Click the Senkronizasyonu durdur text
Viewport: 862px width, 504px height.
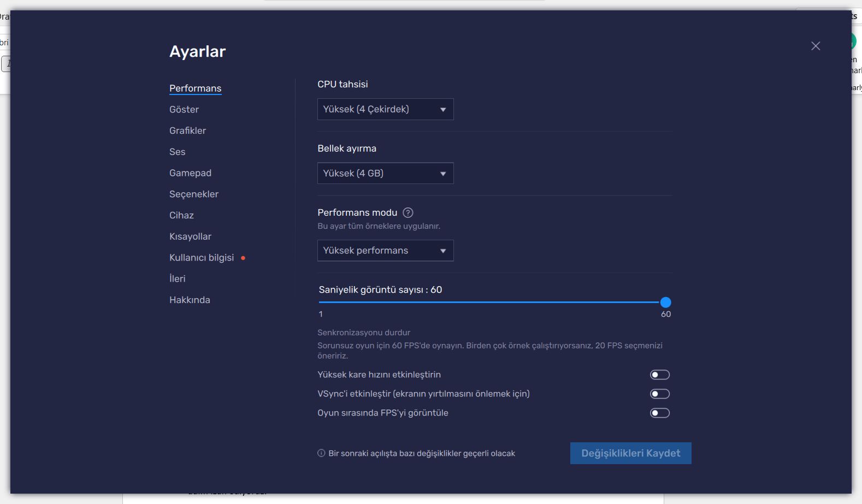[x=364, y=333]
